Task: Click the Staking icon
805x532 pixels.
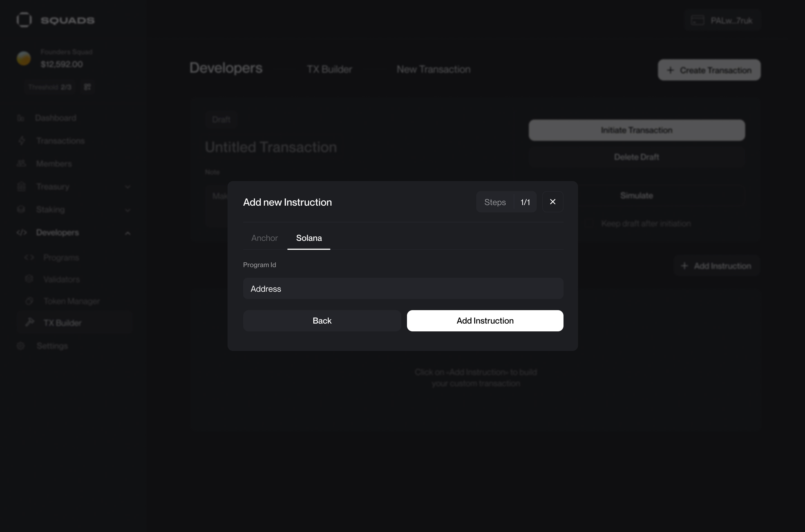Action: (21, 209)
